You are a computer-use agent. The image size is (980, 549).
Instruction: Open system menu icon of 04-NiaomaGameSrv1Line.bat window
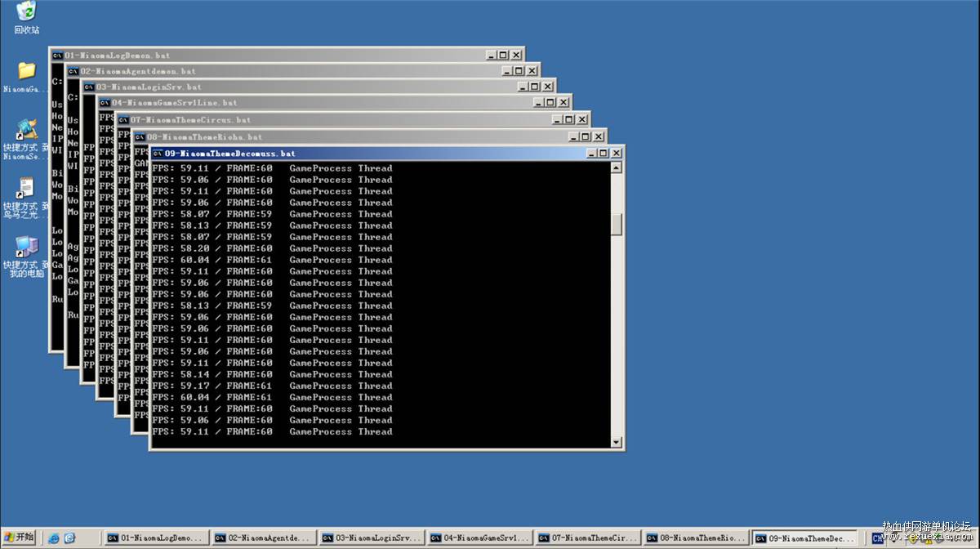point(105,103)
